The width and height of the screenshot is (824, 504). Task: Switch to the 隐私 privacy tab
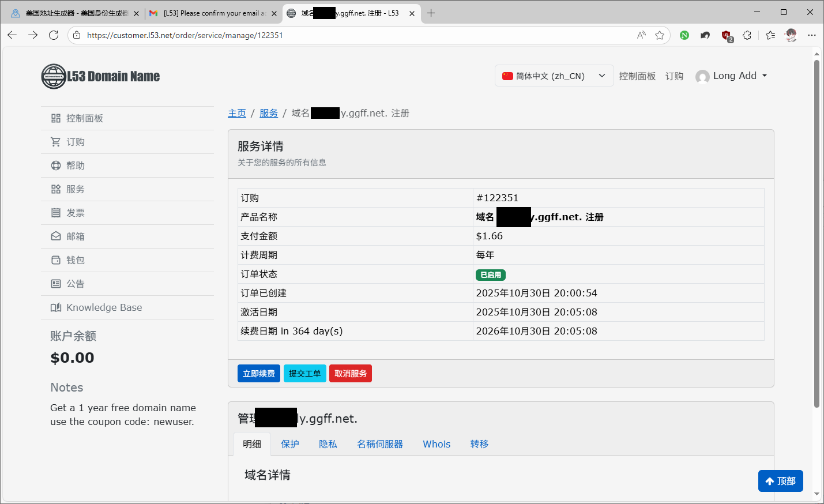(328, 444)
